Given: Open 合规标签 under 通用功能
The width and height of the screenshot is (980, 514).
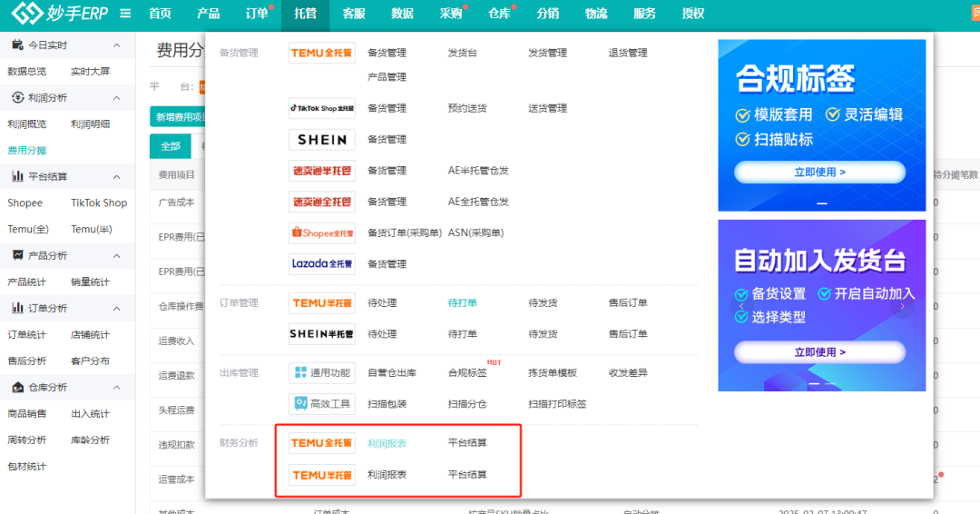Looking at the screenshot, I should tap(467, 372).
